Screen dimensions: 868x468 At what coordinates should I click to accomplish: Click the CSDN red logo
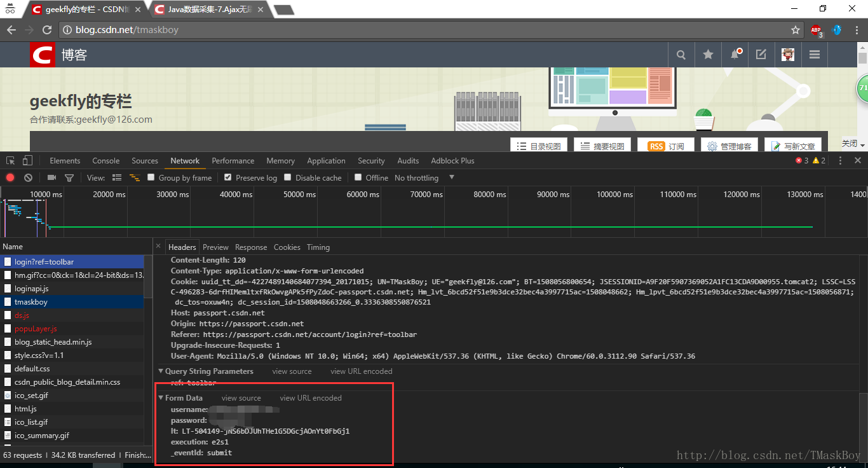[x=43, y=55]
